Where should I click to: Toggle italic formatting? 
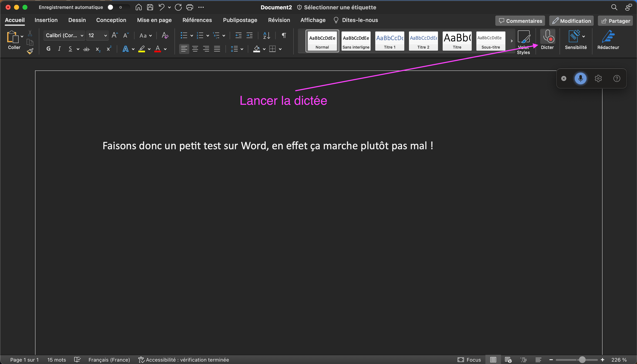59,49
